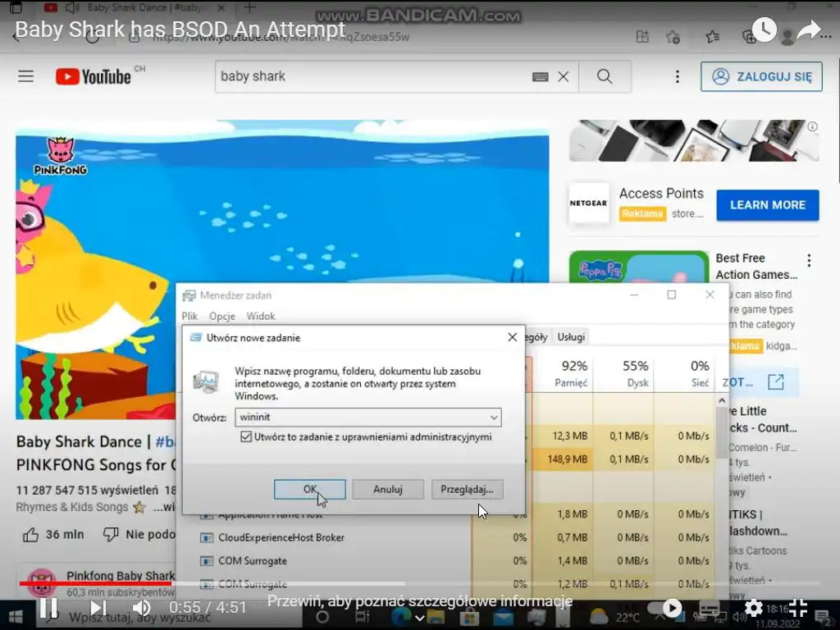Sort processes by the Dysk column
The width and height of the screenshot is (840, 630).
[x=624, y=373]
